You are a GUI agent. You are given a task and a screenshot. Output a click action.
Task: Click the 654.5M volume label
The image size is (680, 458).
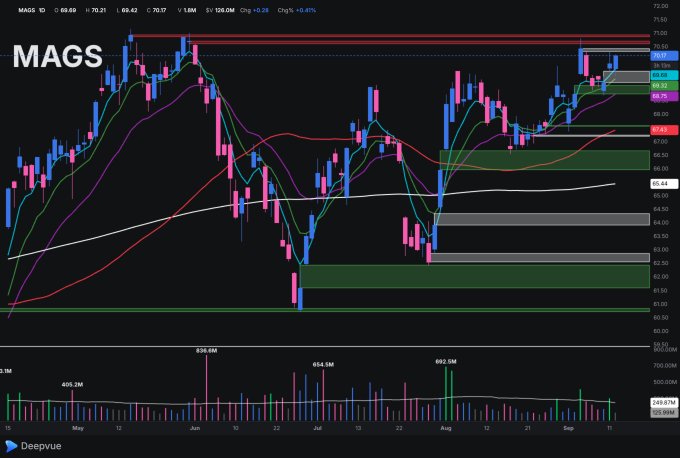pyautogui.click(x=323, y=365)
